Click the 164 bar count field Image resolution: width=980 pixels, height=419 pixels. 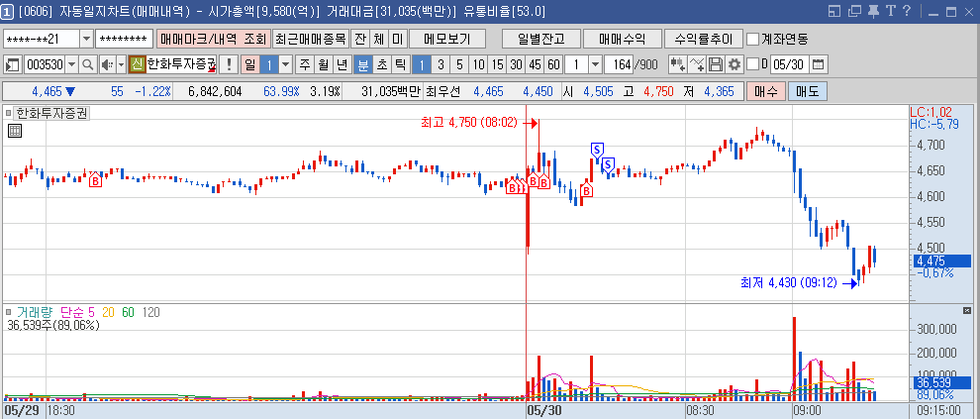tap(619, 64)
